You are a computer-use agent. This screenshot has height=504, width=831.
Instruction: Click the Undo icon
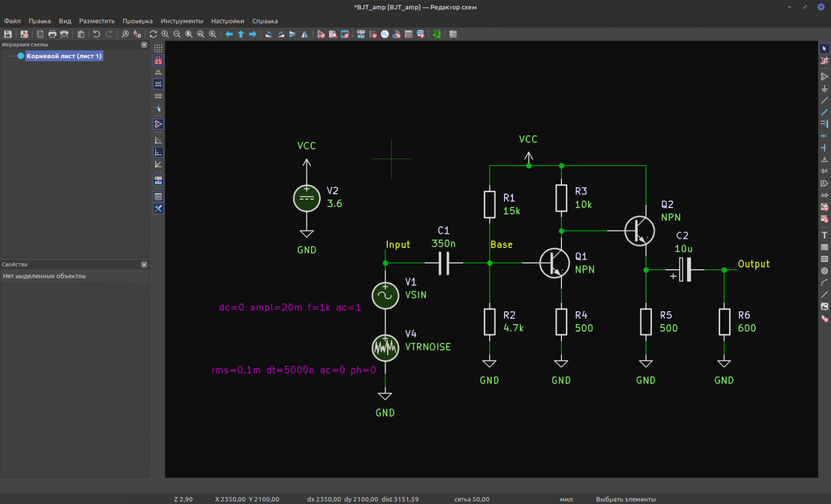[x=96, y=34]
